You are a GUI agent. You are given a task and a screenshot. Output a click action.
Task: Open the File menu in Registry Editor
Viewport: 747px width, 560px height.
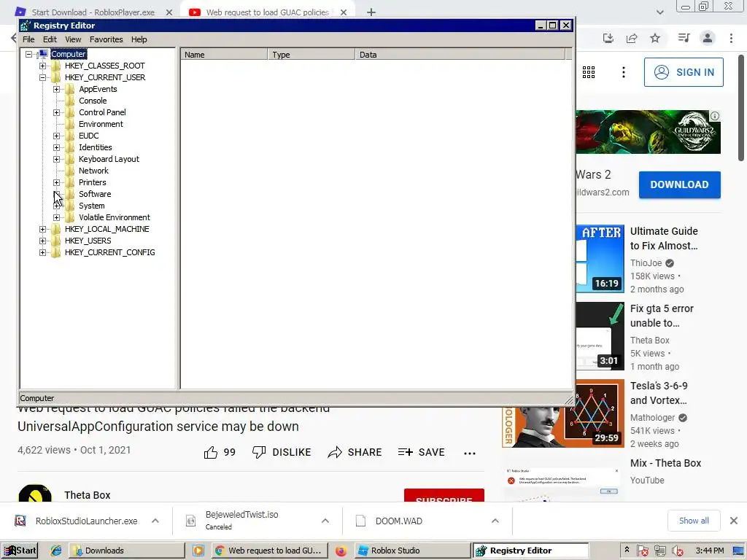(28, 39)
